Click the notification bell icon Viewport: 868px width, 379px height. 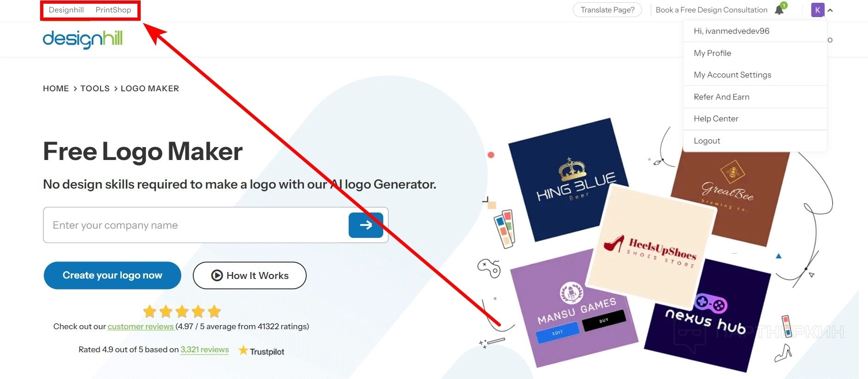[779, 10]
